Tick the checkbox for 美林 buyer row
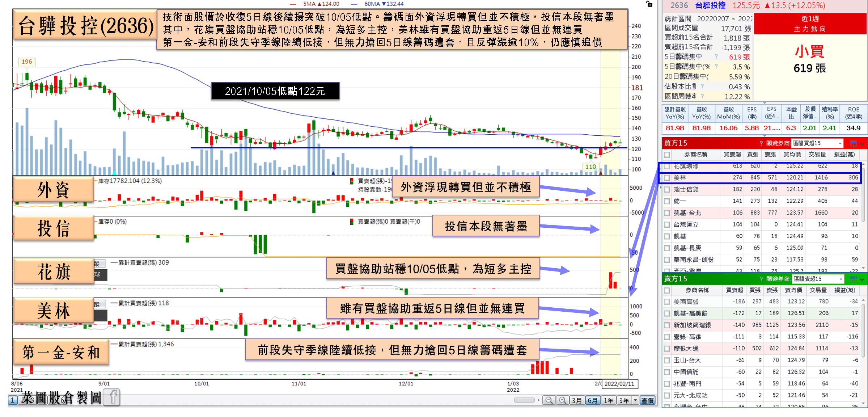 tap(667, 178)
